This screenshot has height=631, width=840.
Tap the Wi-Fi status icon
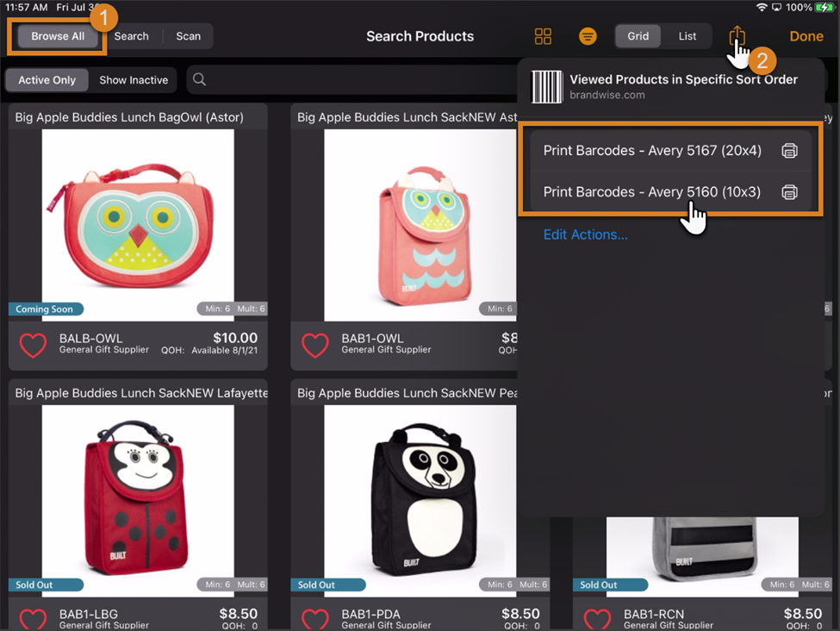tap(762, 8)
